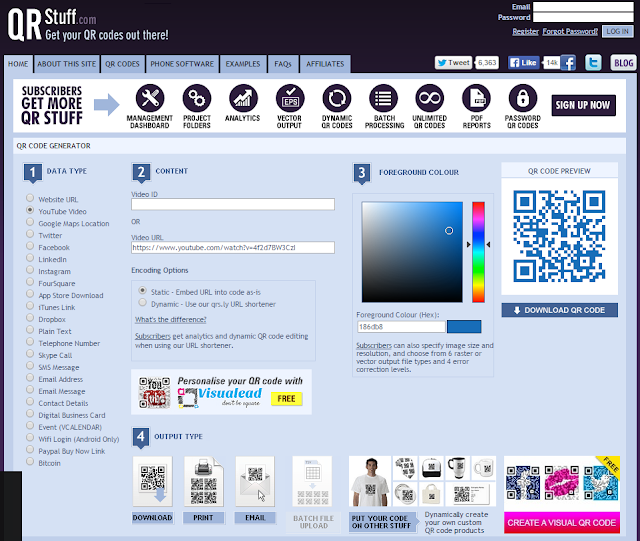Image resolution: width=640 pixels, height=541 pixels.
Task: Go to the EXAMPLES tab
Action: (243, 64)
